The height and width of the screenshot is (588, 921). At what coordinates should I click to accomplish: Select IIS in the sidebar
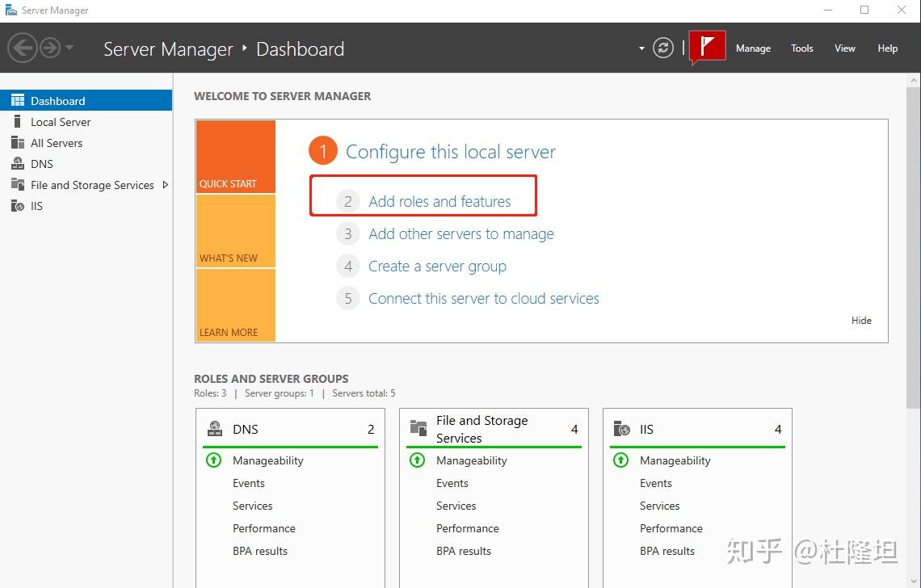coord(86,206)
